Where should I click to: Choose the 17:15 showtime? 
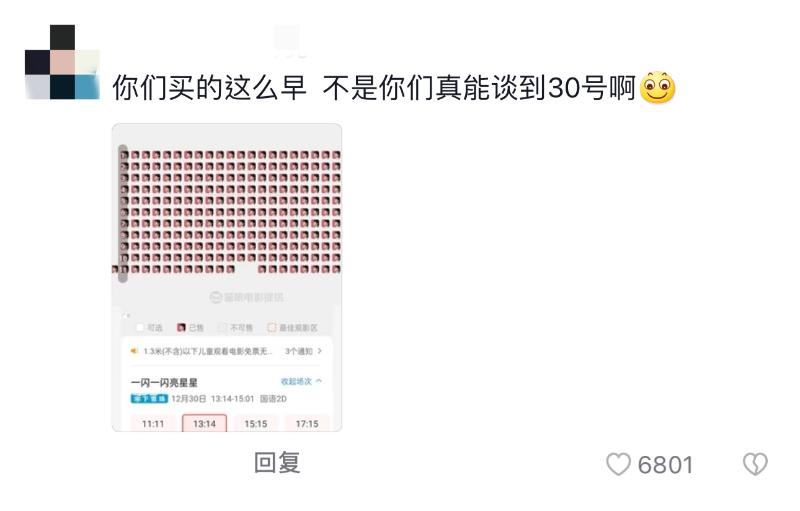tap(307, 423)
